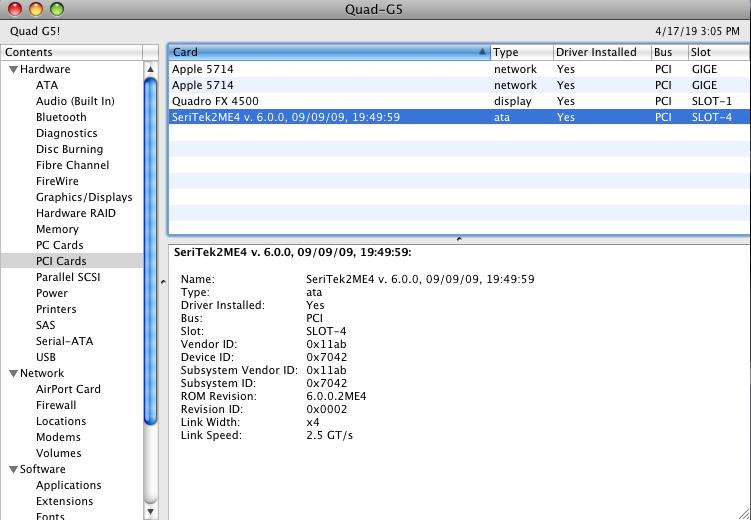The image size is (751, 520).
Task: Click the window resize grip corner
Action: point(744,513)
